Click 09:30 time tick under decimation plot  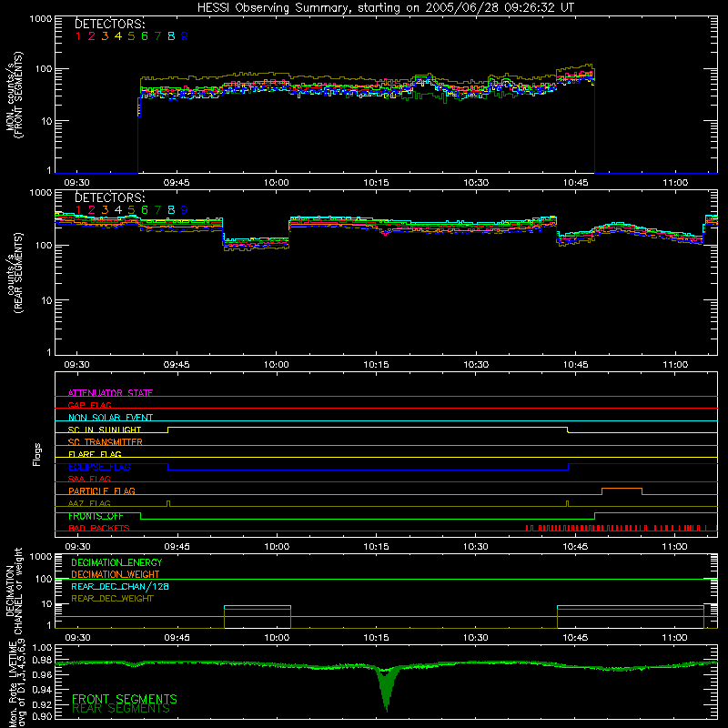click(77, 638)
